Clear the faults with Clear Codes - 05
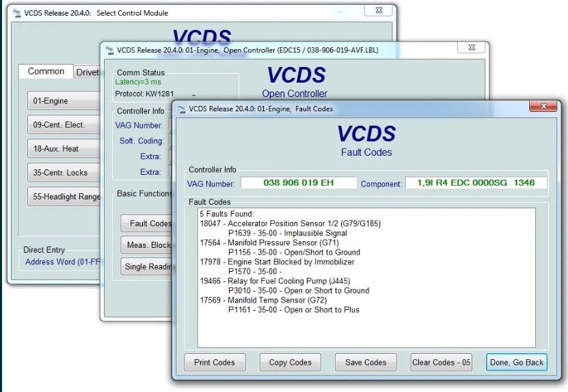The height and width of the screenshot is (392, 568). [442, 363]
